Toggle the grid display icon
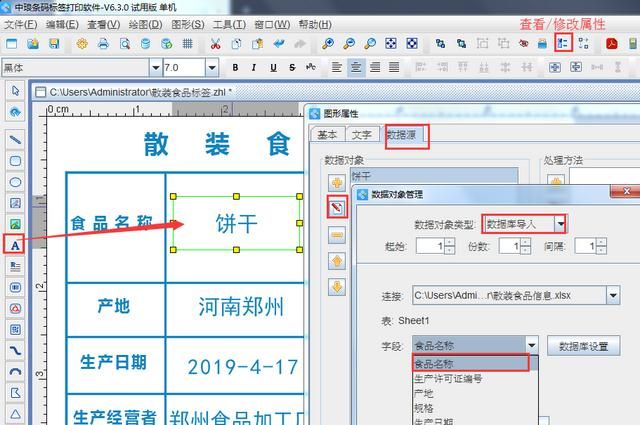Image resolution: width=640 pixels, height=425 pixels. click(187, 43)
